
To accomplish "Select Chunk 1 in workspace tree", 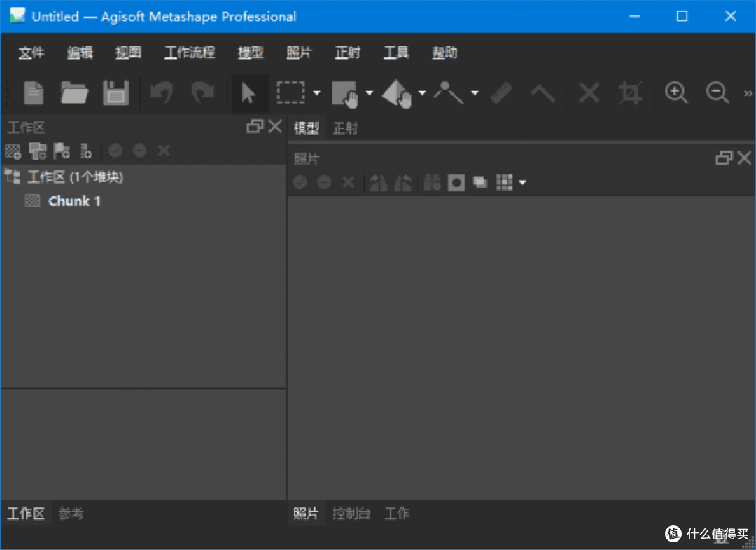I will (x=75, y=201).
